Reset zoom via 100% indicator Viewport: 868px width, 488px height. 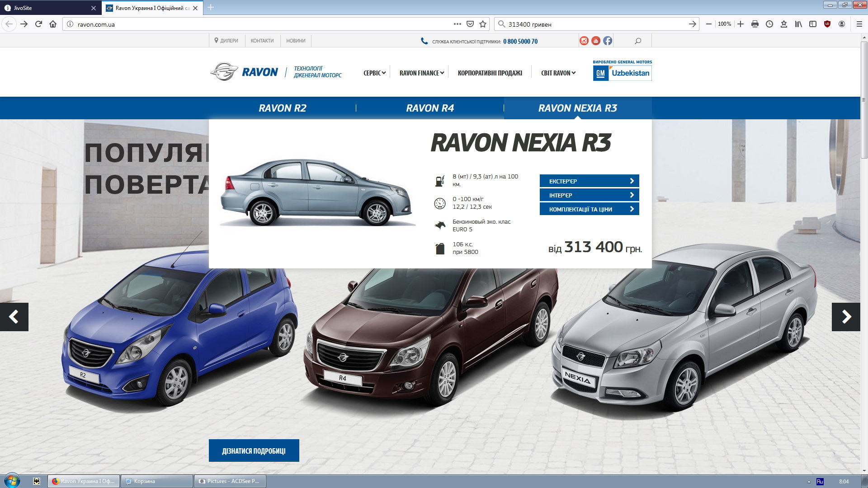click(724, 24)
